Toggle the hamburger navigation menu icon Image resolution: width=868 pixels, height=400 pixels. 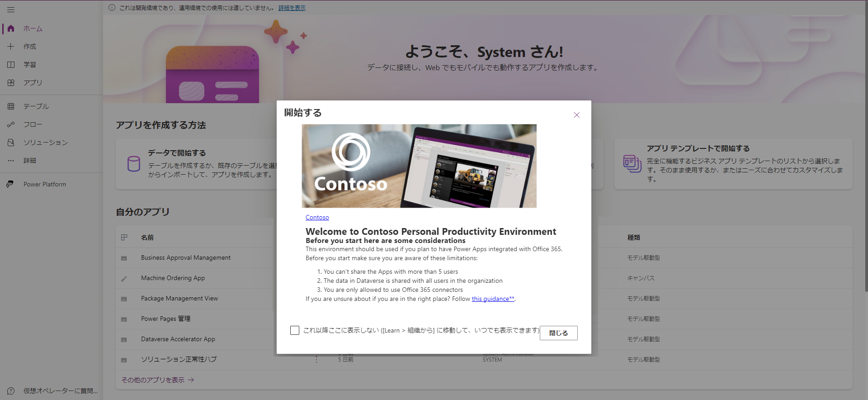coord(11,10)
